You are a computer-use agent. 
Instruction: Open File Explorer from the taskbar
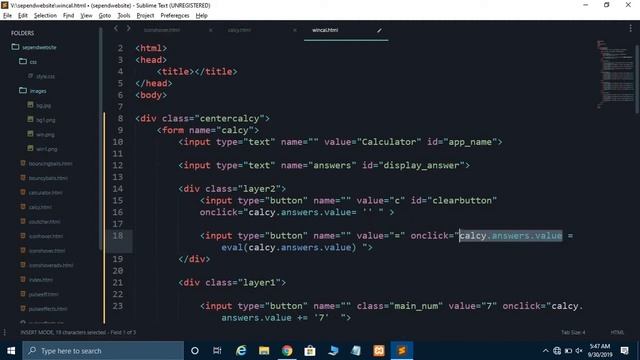click(x=264, y=351)
